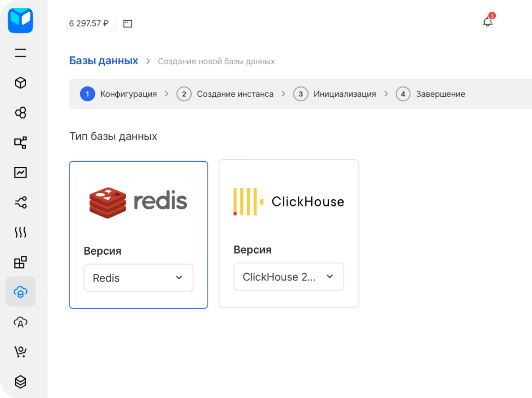Viewport: 532px width, 398px height.
Task: Choose the Redis database card
Action: 138,235
